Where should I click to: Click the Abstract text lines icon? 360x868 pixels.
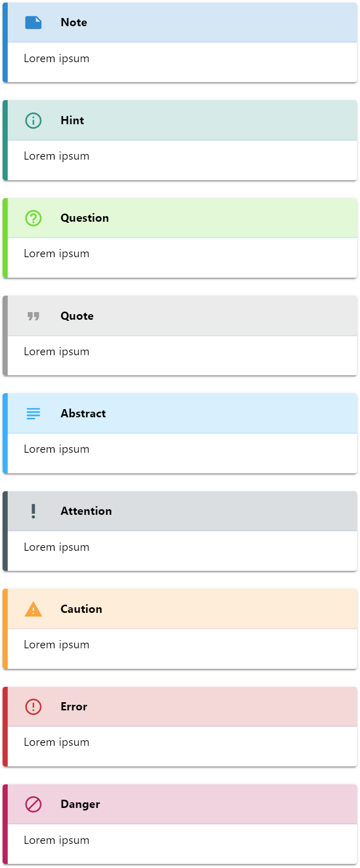(33, 414)
